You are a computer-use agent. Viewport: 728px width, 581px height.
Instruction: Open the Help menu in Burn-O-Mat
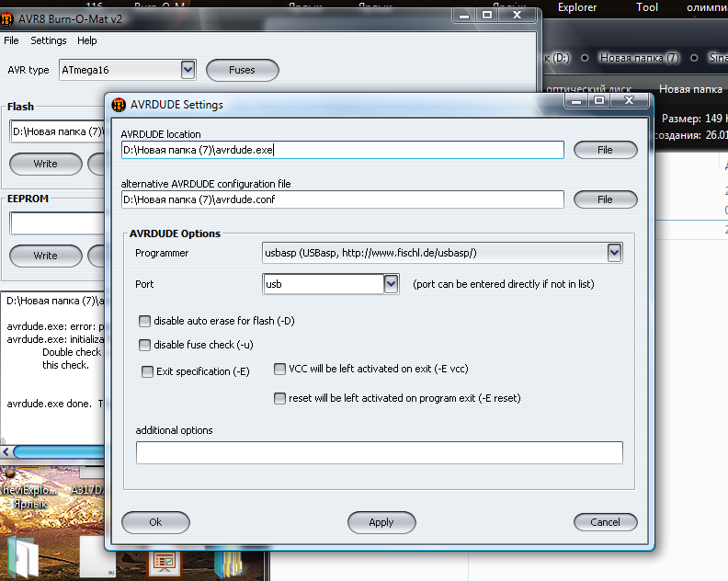(x=86, y=40)
